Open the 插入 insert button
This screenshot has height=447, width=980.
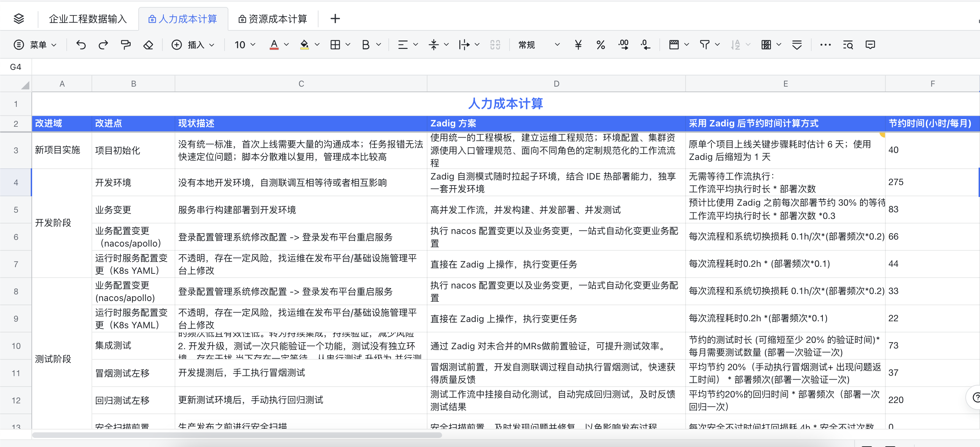(x=193, y=45)
